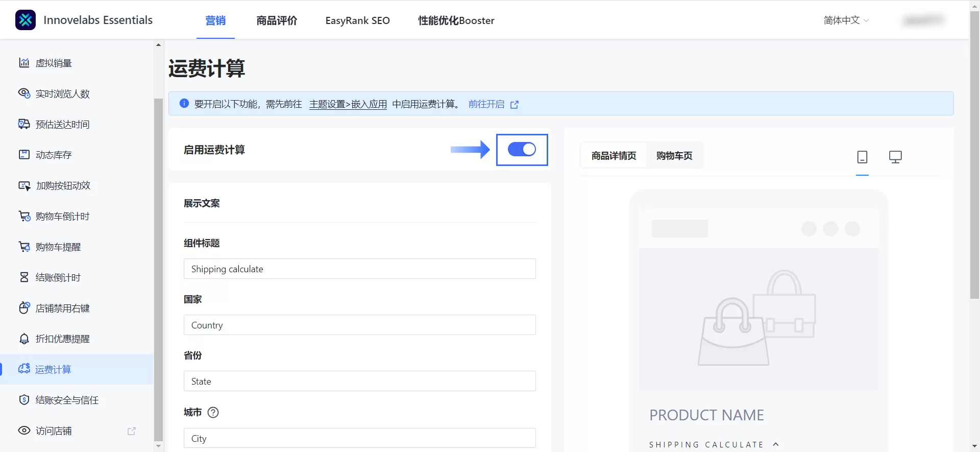The width and height of the screenshot is (980, 452).
Task: Open the 性能优化Booster tab
Action: click(x=456, y=20)
